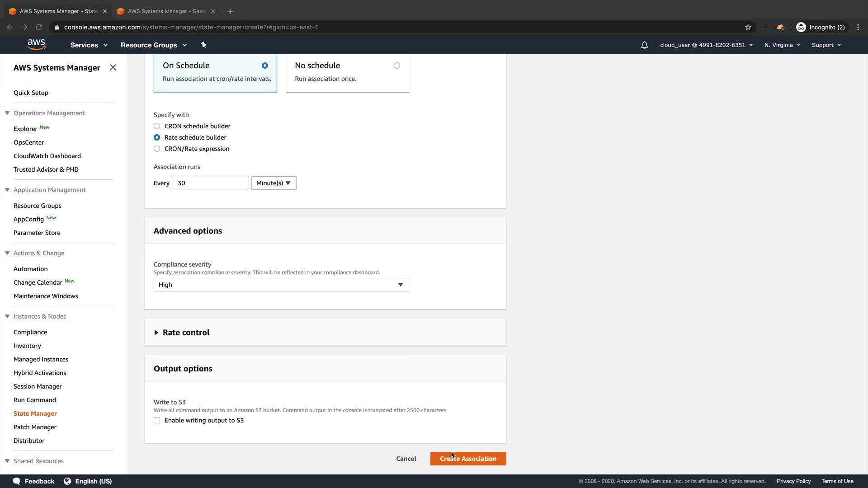Viewport: 868px width, 488px height.
Task: Click the English (US) globe icon
Action: [67, 481]
